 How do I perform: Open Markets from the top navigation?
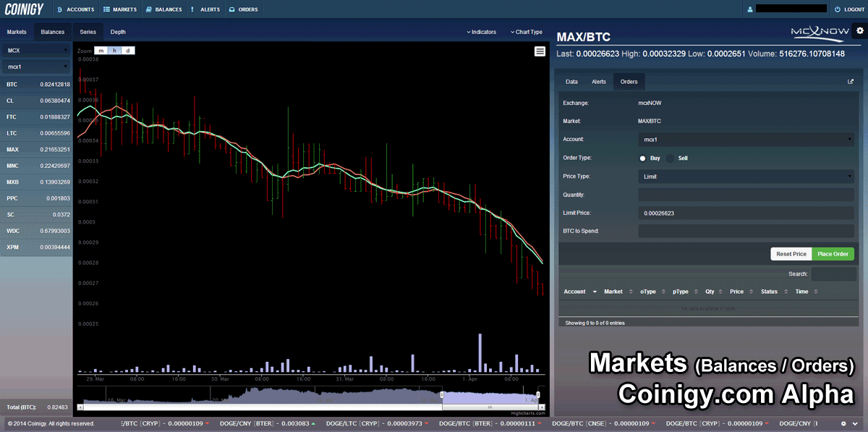(x=120, y=9)
